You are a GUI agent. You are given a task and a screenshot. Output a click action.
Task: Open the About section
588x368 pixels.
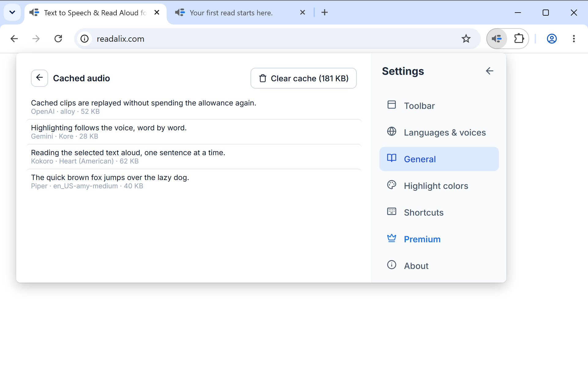click(439, 266)
